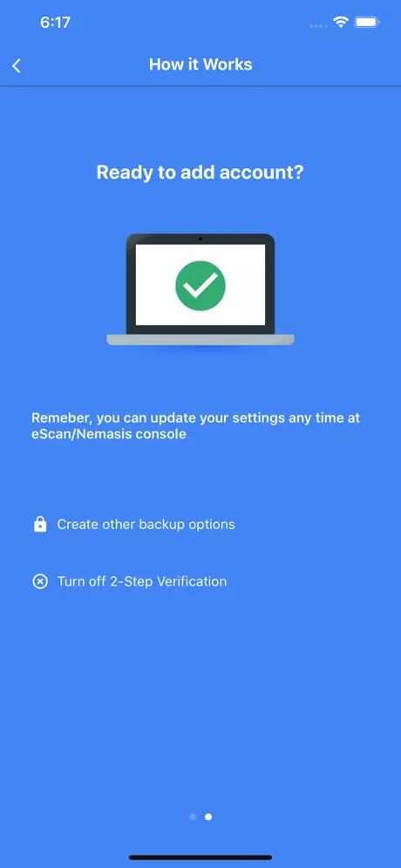Click the laptop webcam dot
Screen dimensions: 401x868
coord(200,239)
